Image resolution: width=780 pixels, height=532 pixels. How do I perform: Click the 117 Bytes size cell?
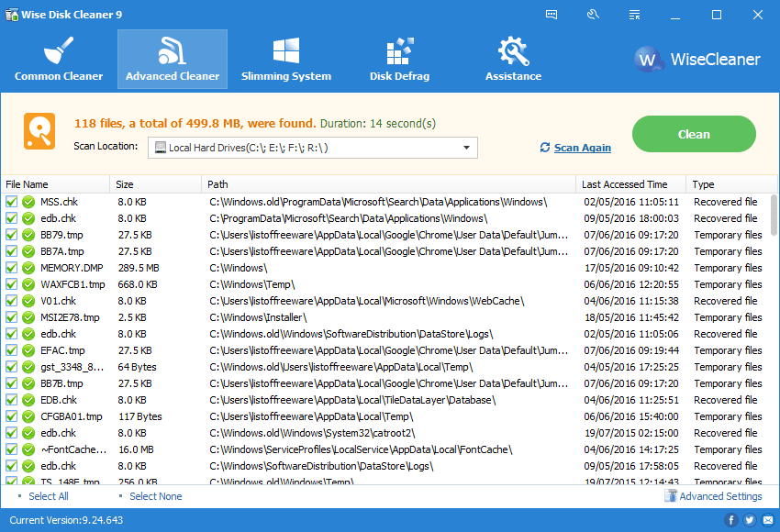(x=139, y=416)
